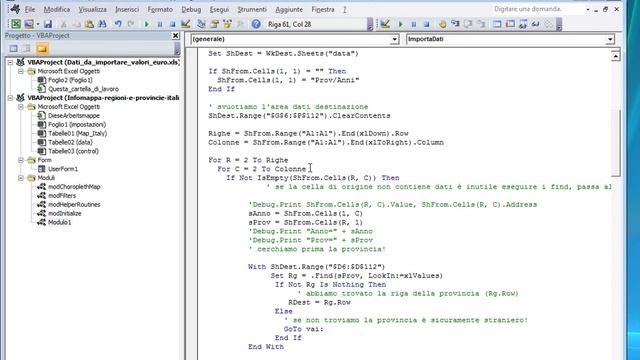Open Watch window from Debug toolbar
Screen dimensions: 640x360
(x=523, y=24)
